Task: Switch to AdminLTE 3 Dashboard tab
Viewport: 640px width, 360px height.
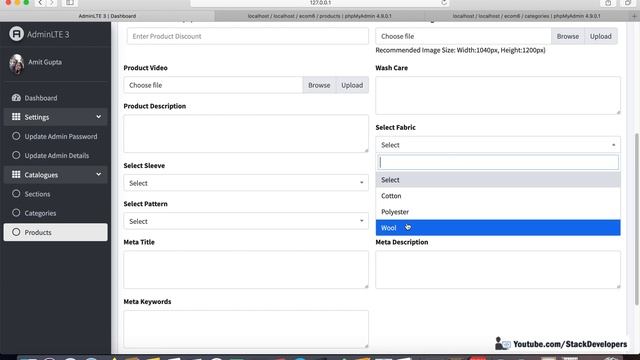Action: [x=107, y=16]
